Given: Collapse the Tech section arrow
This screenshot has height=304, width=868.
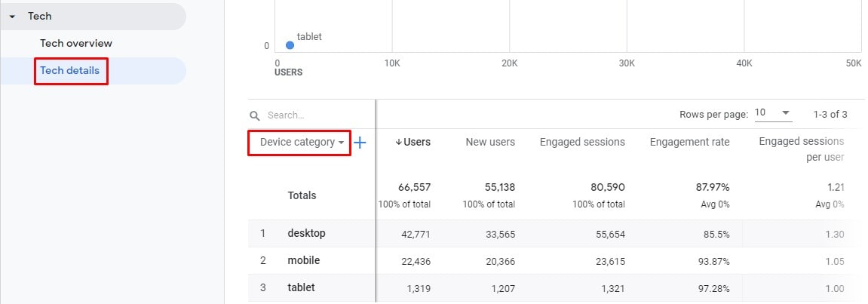Looking at the screenshot, I should coord(12,17).
